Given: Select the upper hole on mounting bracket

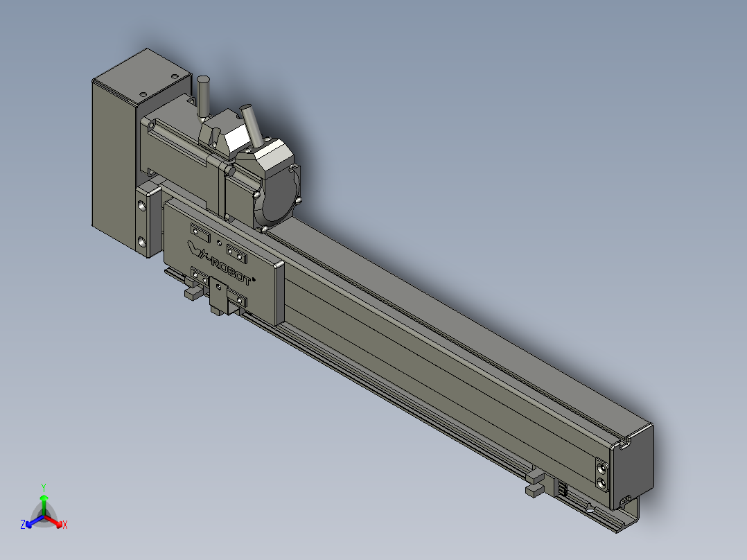Looking at the screenshot, I should 143,206.
